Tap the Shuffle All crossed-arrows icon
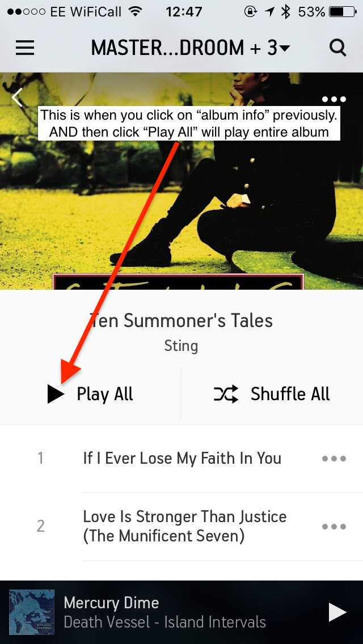The height and width of the screenshot is (644, 363). point(226,394)
